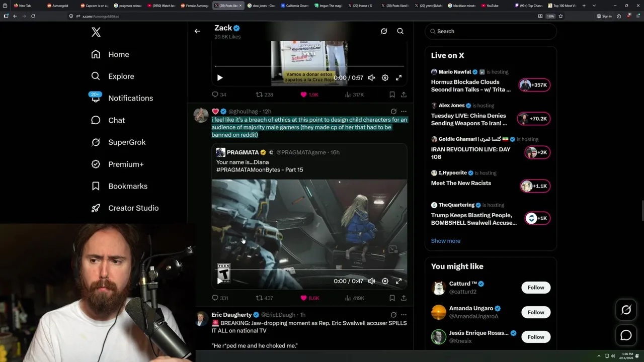Open the @ghoulhag handle link
The width and height of the screenshot is (644, 362).
point(243,111)
